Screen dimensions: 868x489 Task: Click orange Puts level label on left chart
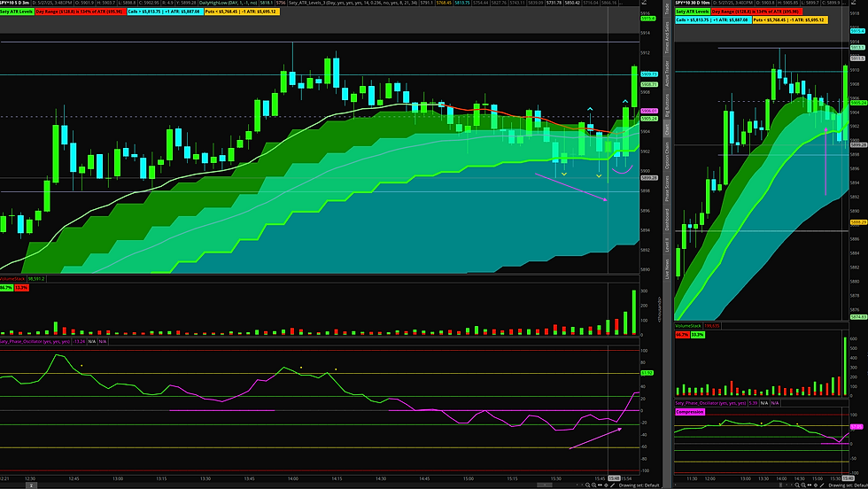[242, 12]
